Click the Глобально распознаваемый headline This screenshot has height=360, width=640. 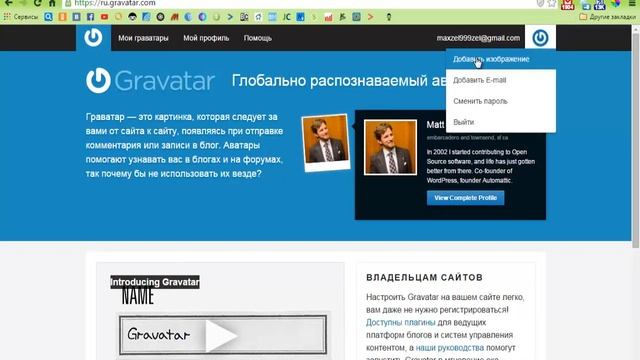339,80
